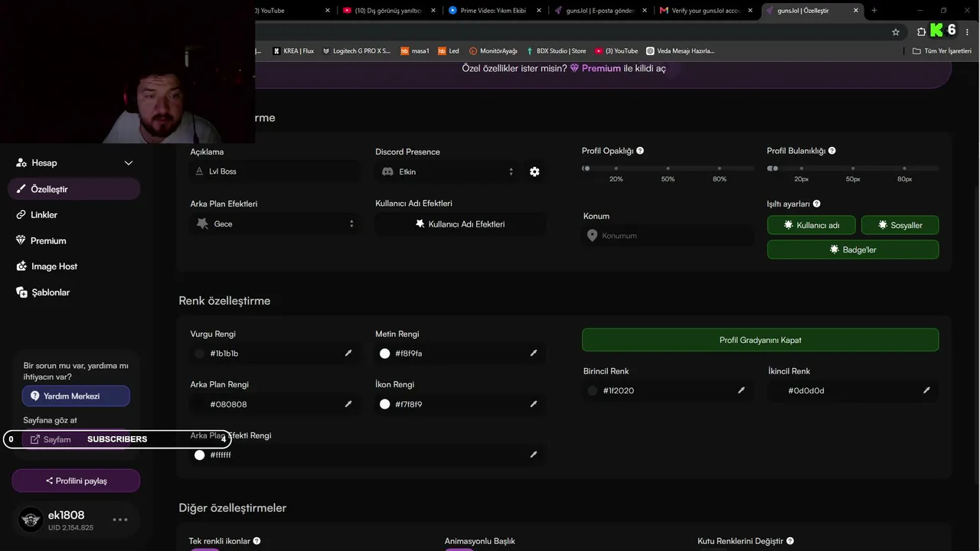
Task: Close the Prime Video tab
Action: [x=541, y=10]
